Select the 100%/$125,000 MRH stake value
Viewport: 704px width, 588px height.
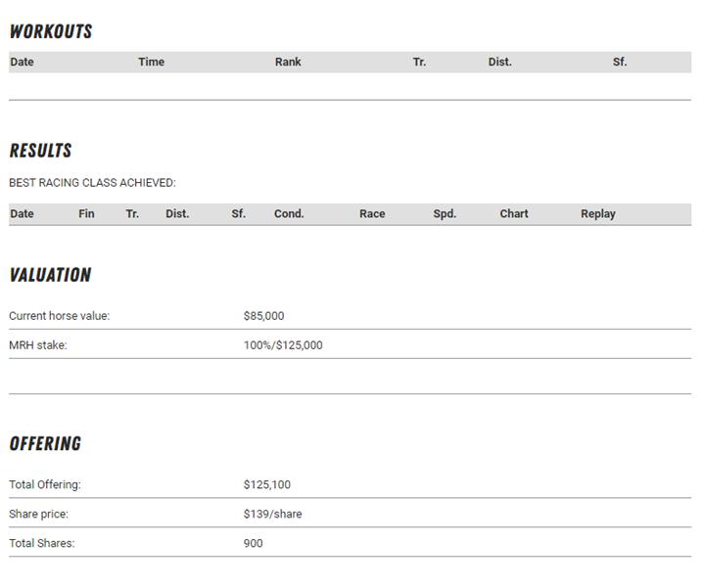pyautogui.click(x=283, y=345)
